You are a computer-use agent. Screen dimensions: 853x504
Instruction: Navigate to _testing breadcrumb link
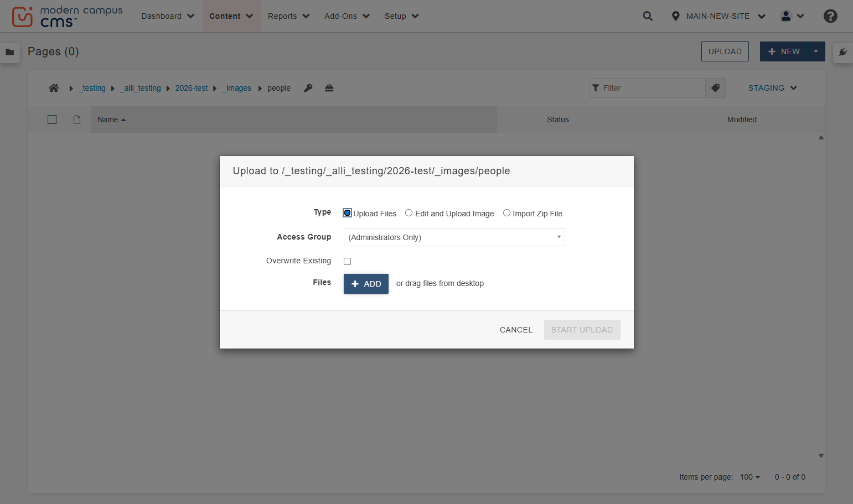click(x=92, y=88)
